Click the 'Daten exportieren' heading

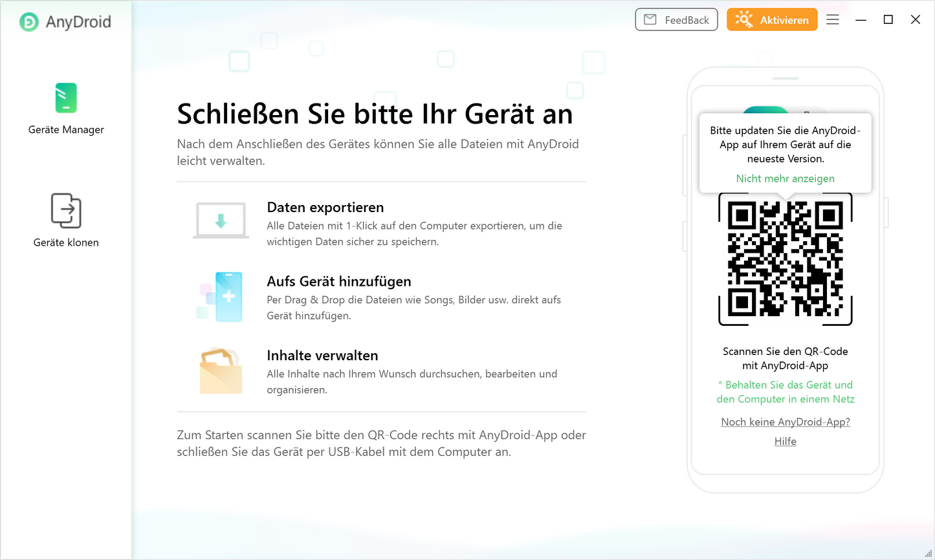[x=325, y=208]
